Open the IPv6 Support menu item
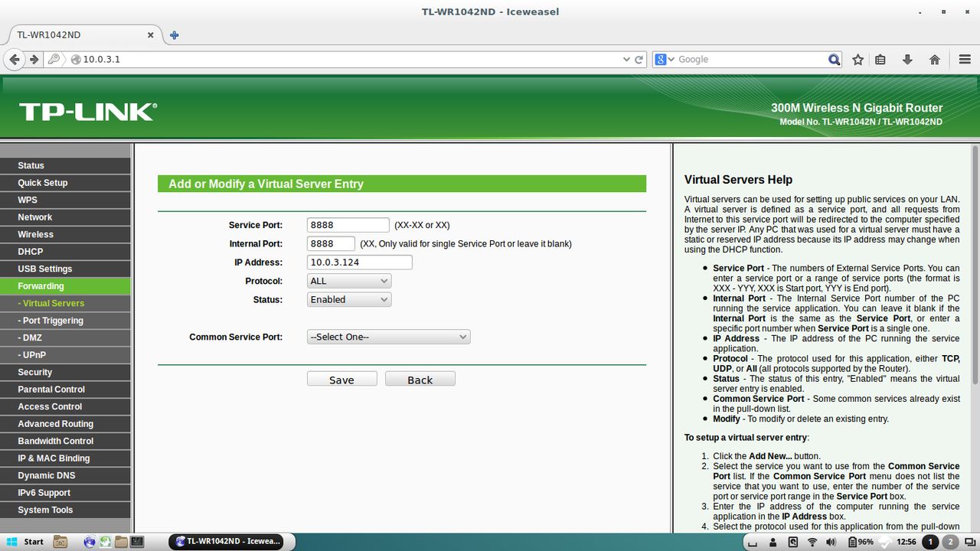Viewport: 980px width, 551px height. coord(65,493)
